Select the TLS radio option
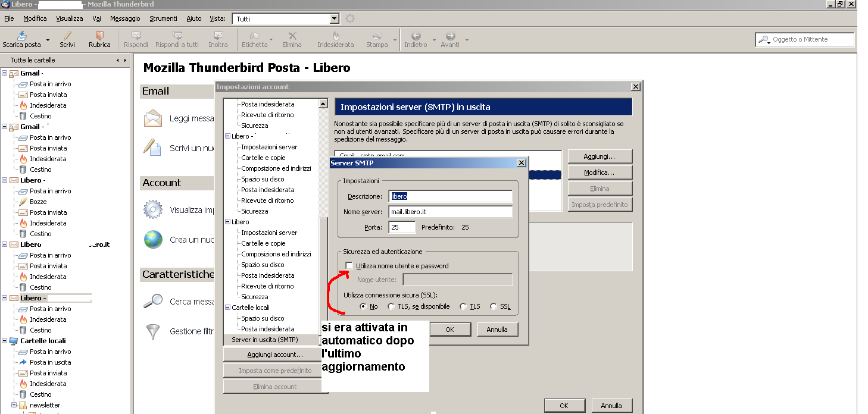The image size is (868, 414). [x=463, y=306]
